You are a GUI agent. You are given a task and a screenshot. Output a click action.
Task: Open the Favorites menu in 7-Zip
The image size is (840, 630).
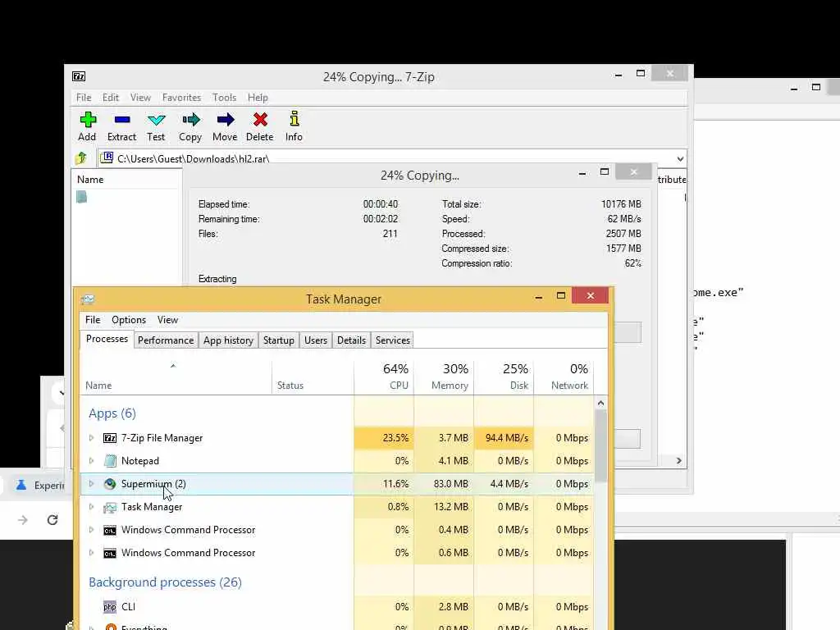point(181,98)
